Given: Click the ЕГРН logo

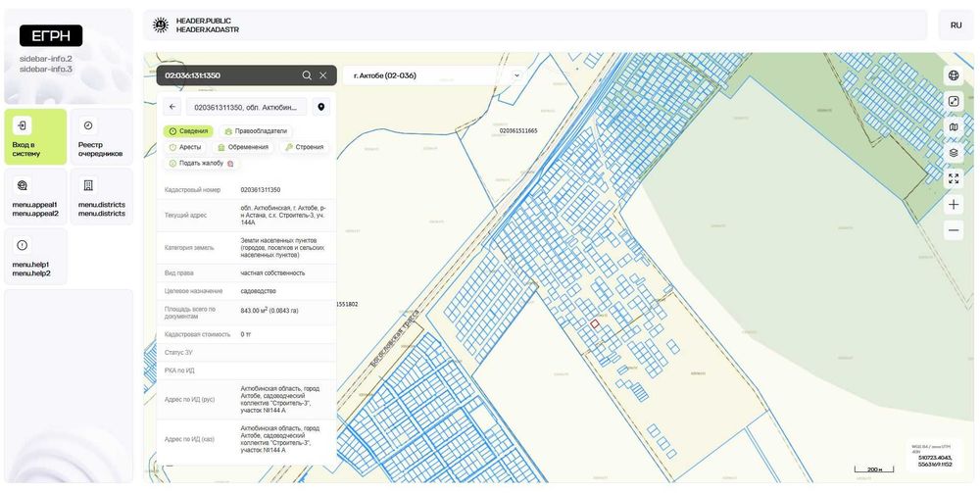Looking at the screenshot, I should coord(51,35).
